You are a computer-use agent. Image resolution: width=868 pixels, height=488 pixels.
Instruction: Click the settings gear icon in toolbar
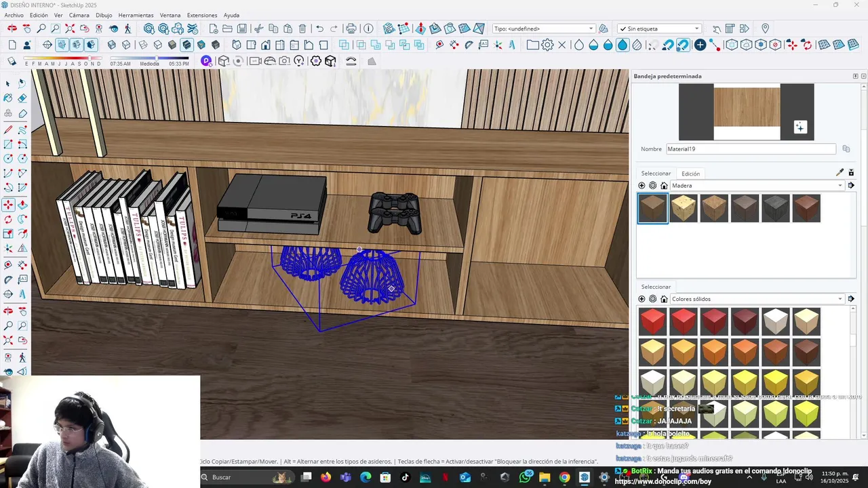pyautogui.click(x=547, y=45)
